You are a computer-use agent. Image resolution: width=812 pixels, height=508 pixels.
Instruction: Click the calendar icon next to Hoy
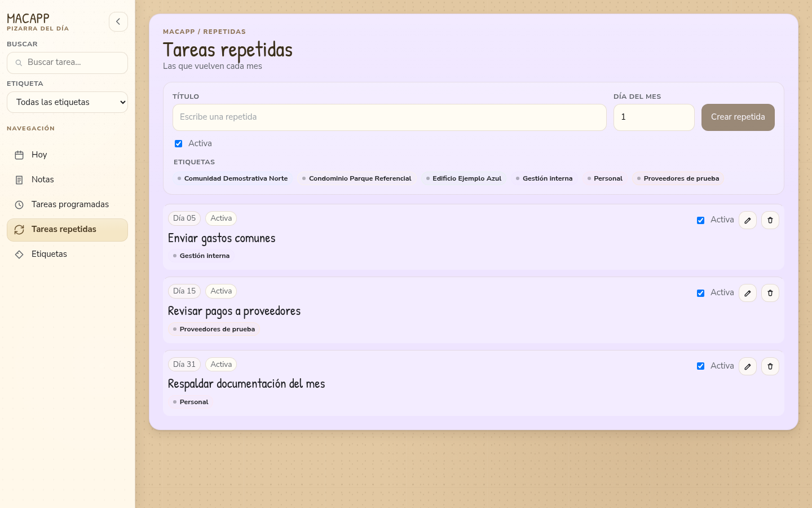tap(19, 155)
